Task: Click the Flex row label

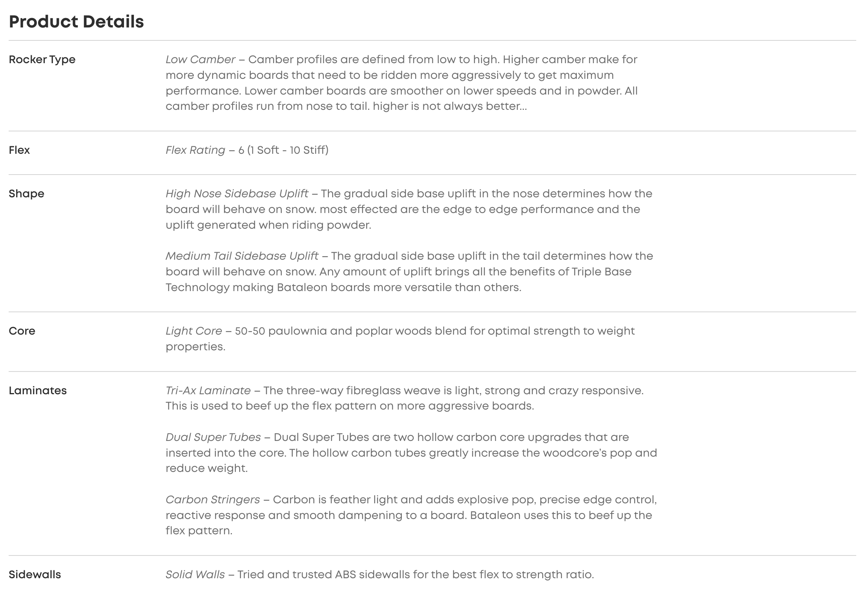Action: point(19,150)
